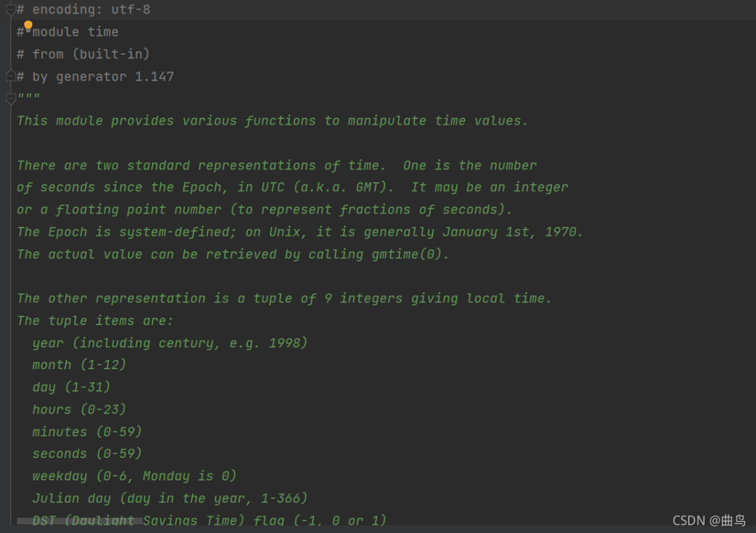Click the 'month (1-12)' line

tap(79, 365)
